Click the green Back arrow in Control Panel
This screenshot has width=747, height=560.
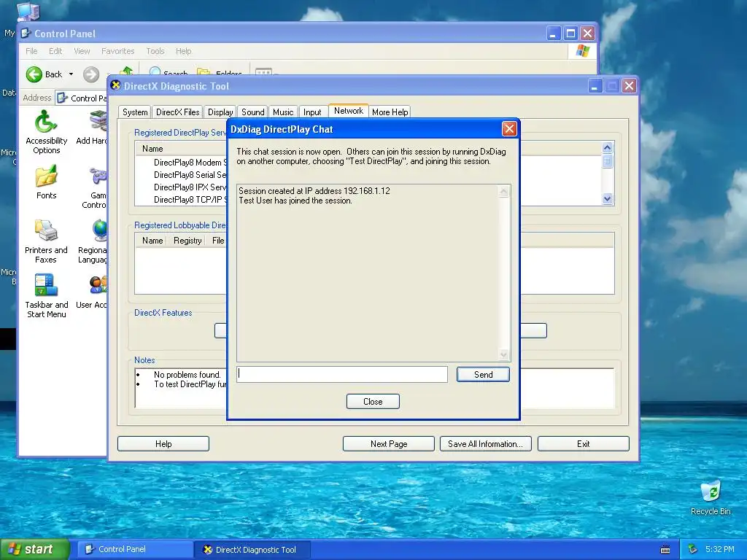click(34, 74)
